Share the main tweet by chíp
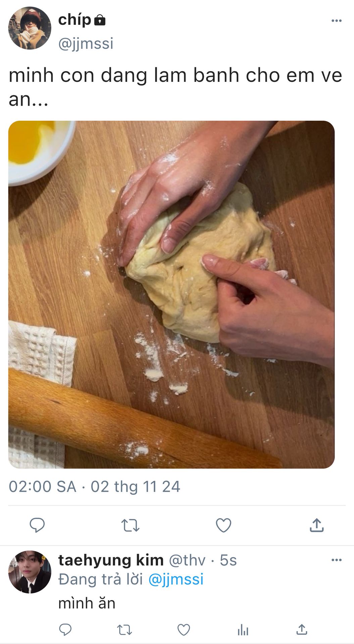Screen dimensions: 354x644 tap(317, 525)
